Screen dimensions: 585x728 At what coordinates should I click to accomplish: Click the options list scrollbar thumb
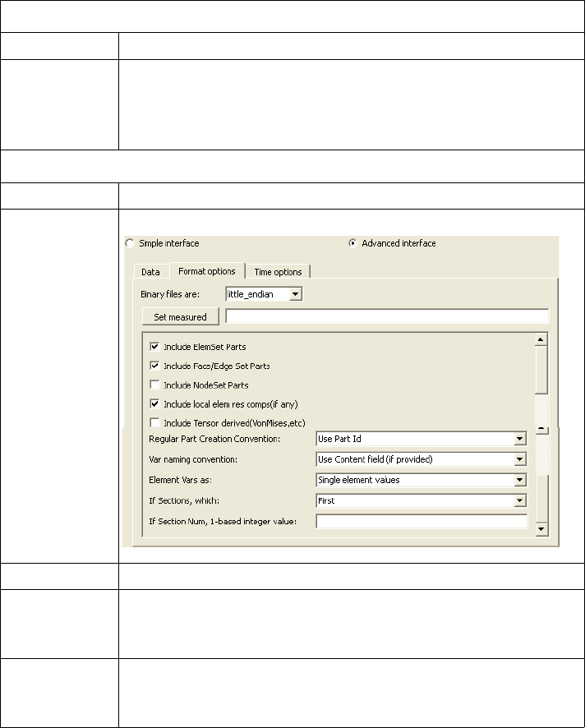coord(541,370)
